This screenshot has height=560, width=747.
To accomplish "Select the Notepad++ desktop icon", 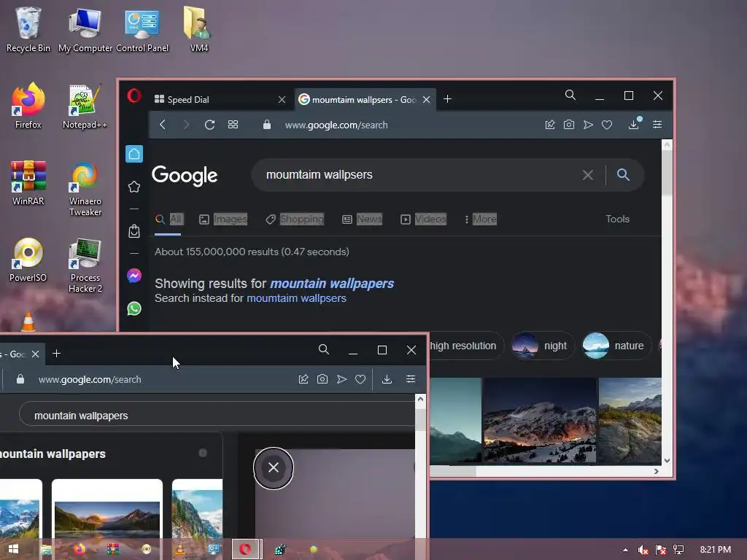I will click(85, 106).
